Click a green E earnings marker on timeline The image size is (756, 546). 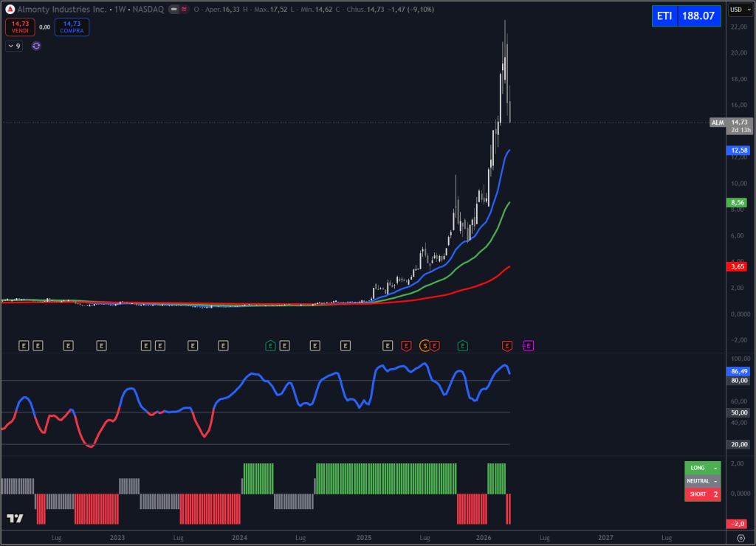(463, 345)
